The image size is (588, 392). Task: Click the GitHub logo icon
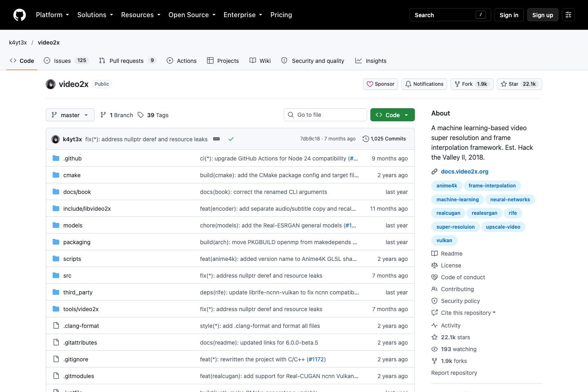tap(20, 15)
